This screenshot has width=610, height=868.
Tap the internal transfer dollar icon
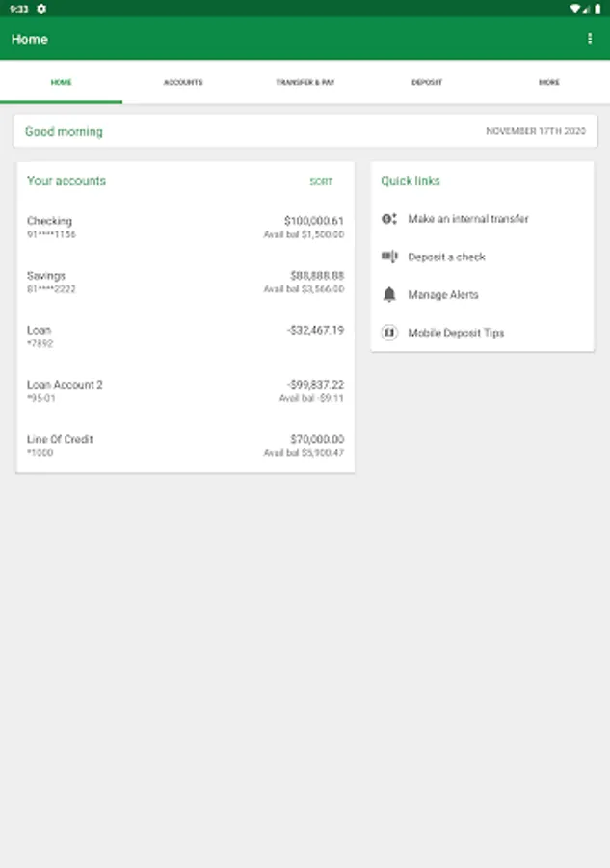389,219
